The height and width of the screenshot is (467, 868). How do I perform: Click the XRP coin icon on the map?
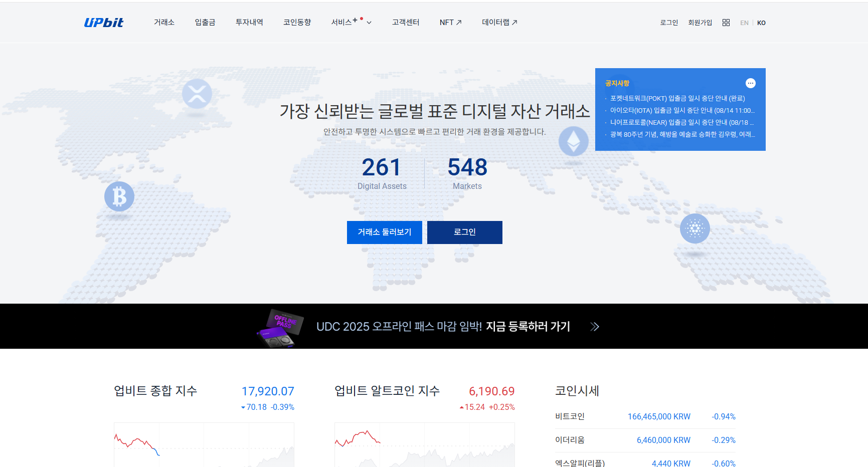pyautogui.click(x=197, y=94)
